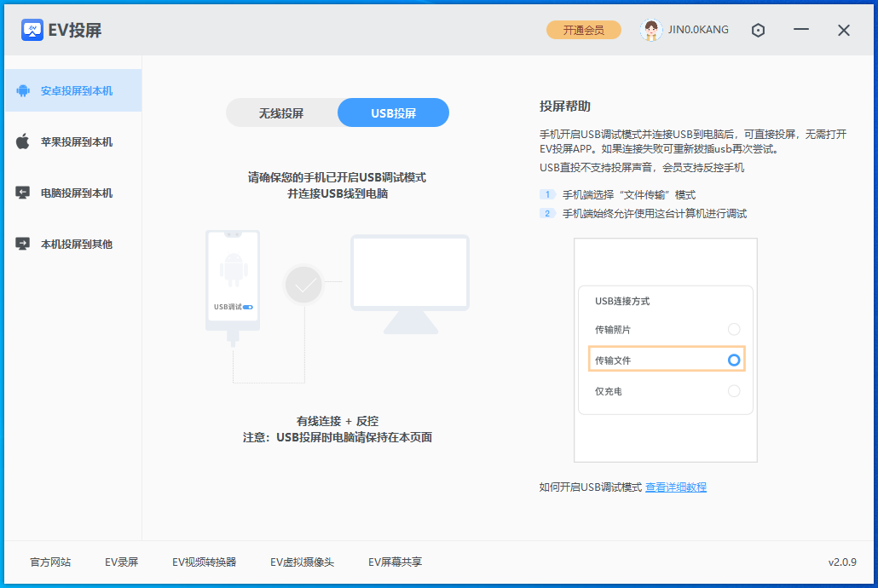
Task: Click the 开通会员 membership button
Action: (x=583, y=29)
